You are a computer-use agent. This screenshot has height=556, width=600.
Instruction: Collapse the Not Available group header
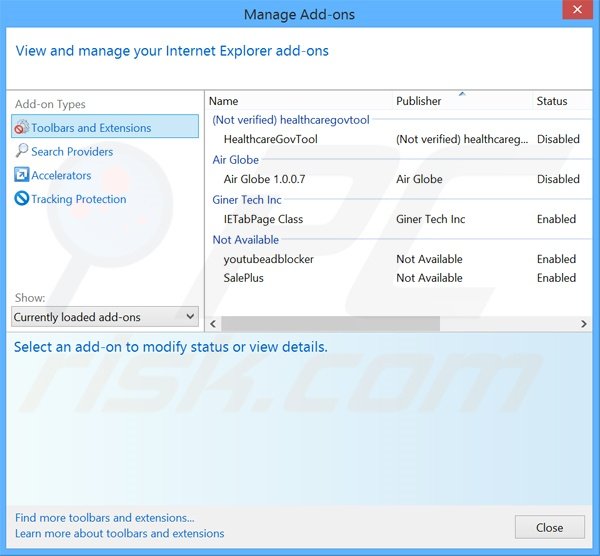pos(246,240)
